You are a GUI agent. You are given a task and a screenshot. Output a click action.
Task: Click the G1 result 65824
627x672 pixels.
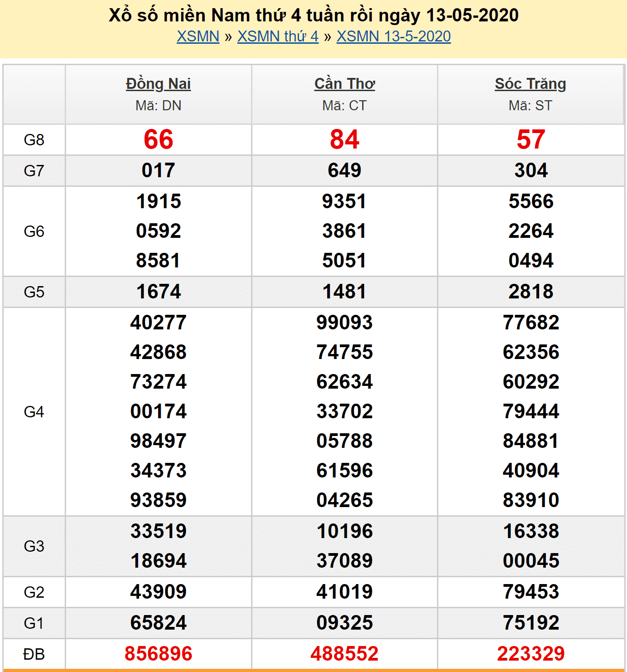coord(159,623)
